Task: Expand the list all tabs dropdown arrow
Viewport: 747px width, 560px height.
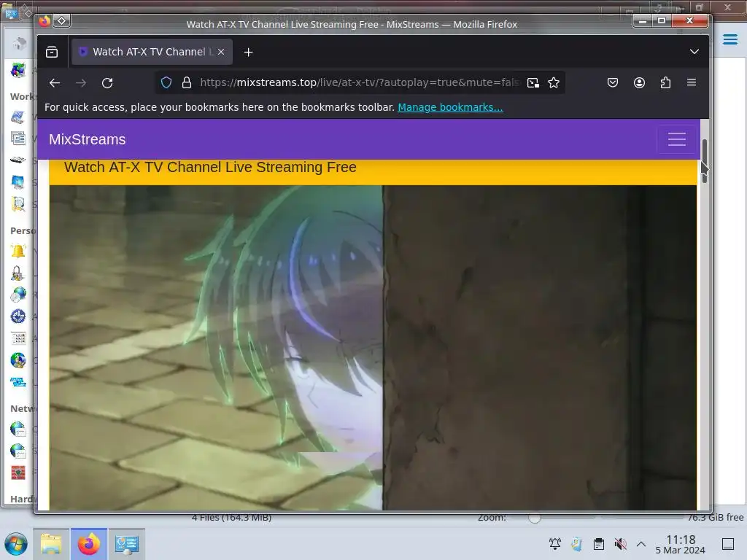Action: tap(694, 52)
